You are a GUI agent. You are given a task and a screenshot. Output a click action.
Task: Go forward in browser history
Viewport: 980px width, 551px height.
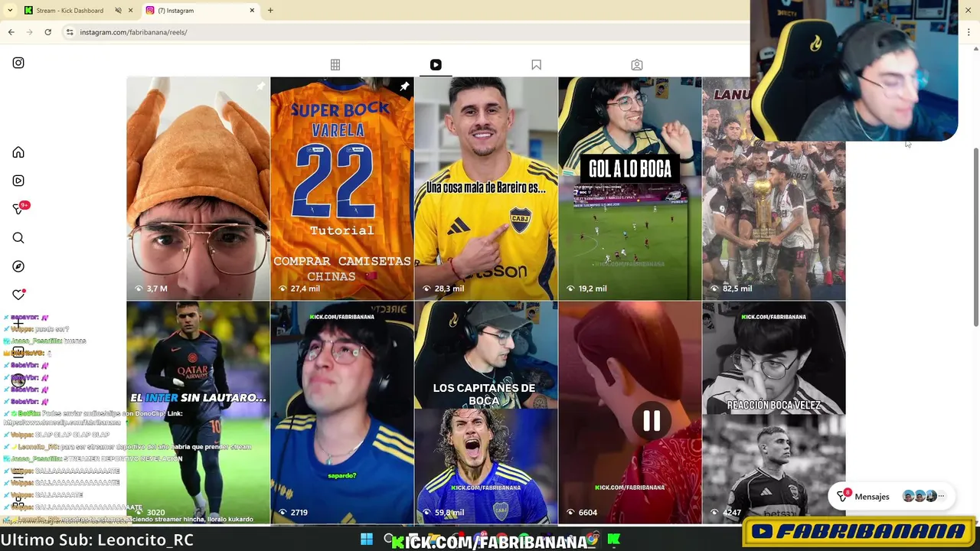point(30,32)
